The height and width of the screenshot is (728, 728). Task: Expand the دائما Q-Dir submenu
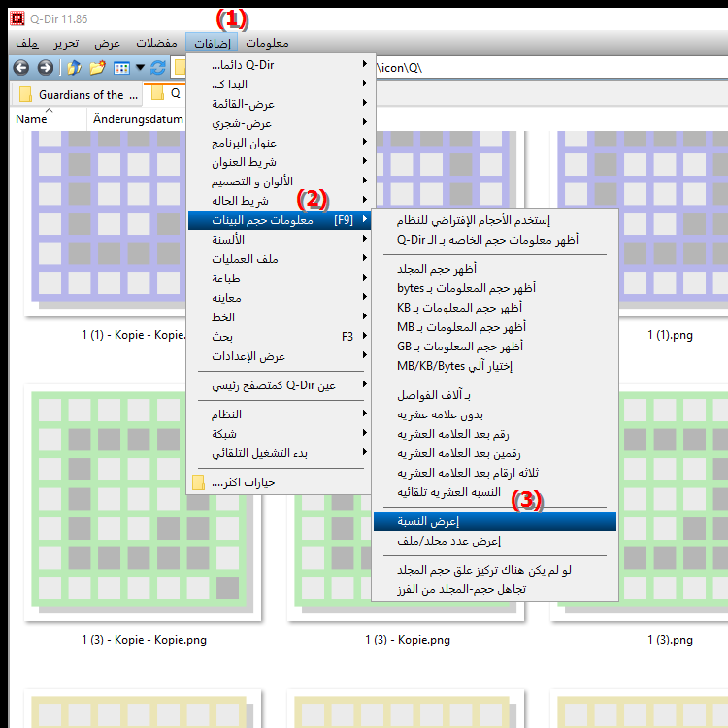click(279, 64)
